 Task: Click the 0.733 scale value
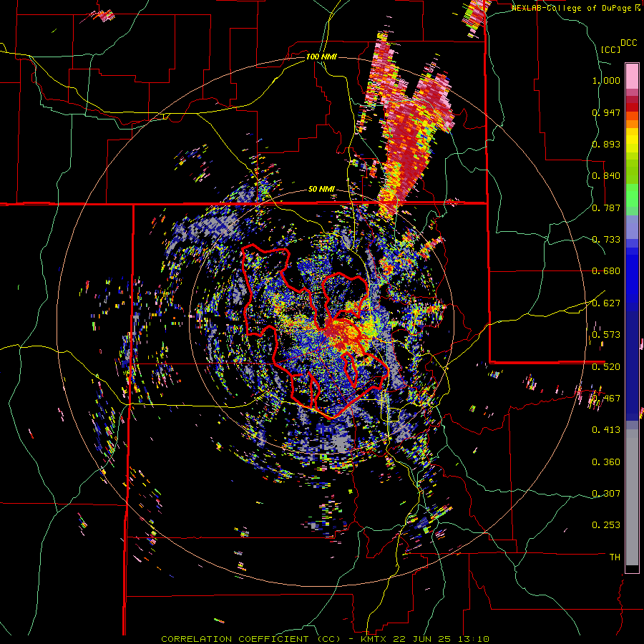coord(606,240)
